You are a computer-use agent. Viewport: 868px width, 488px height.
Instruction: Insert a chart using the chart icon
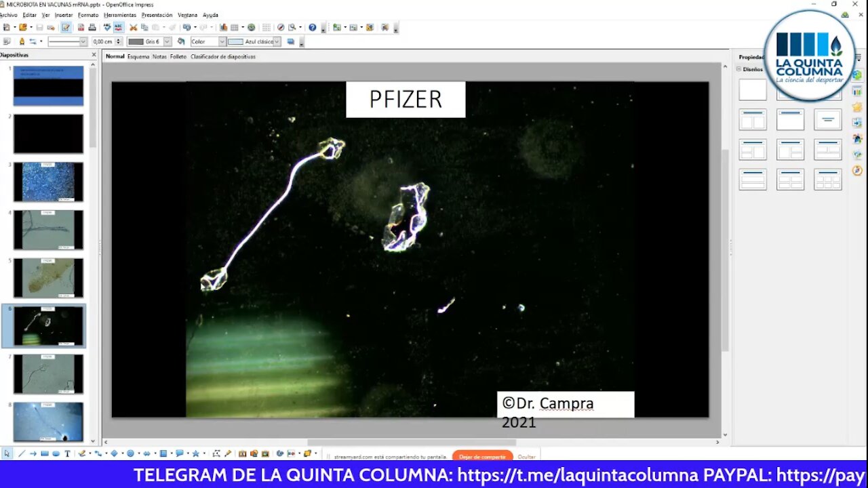point(223,27)
